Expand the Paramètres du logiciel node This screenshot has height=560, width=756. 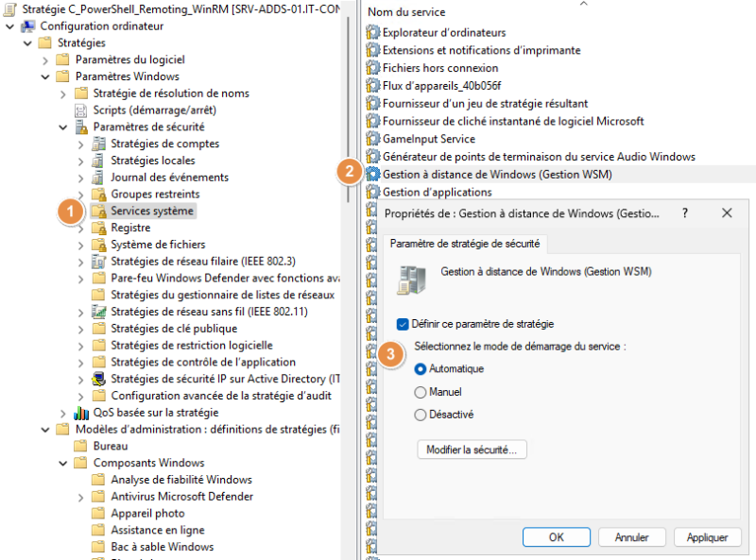click(45, 60)
